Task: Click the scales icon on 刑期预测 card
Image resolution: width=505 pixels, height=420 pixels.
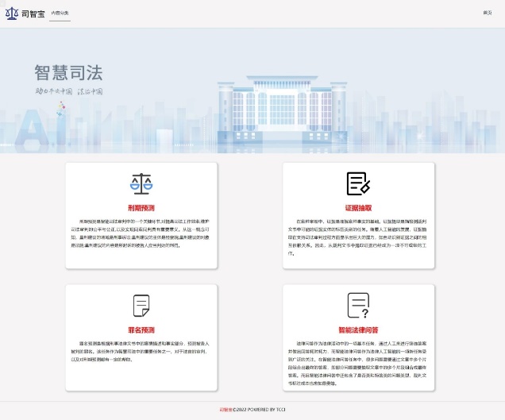Action: 141,184
